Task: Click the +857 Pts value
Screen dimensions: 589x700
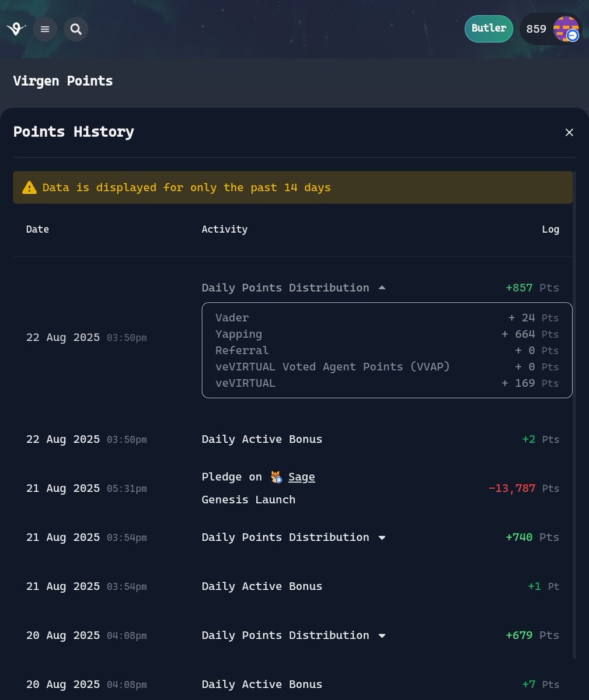Action: (x=532, y=288)
